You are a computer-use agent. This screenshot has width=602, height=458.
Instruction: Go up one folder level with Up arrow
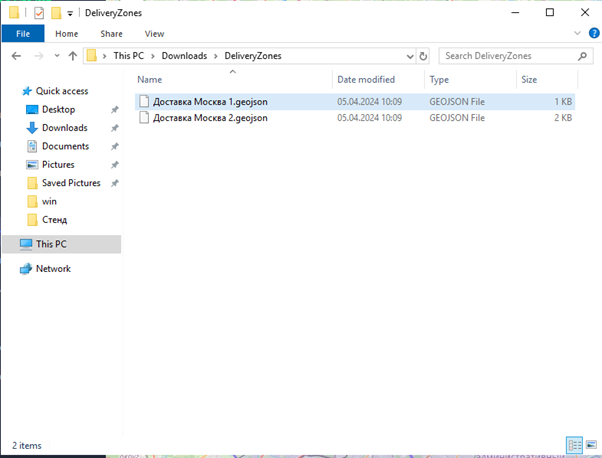click(x=72, y=56)
